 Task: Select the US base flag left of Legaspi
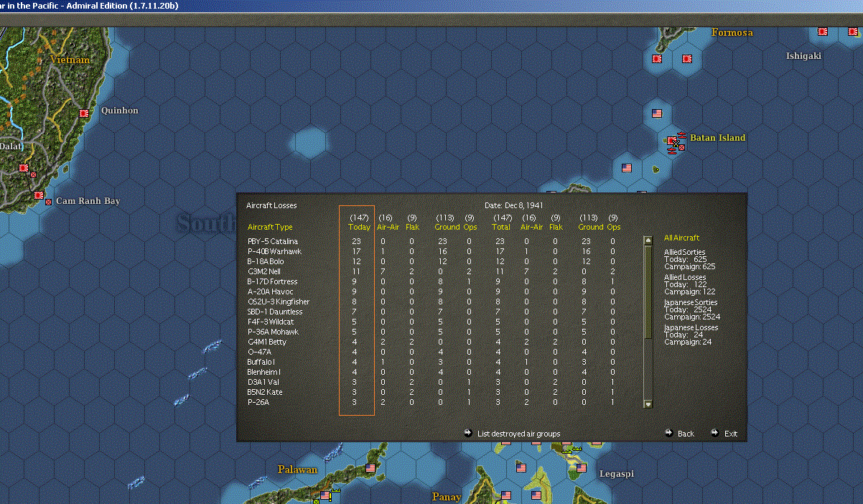pos(581,468)
